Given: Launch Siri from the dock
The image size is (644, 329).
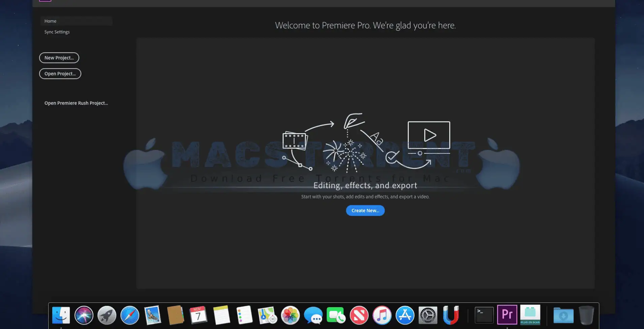Looking at the screenshot, I should point(84,315).
